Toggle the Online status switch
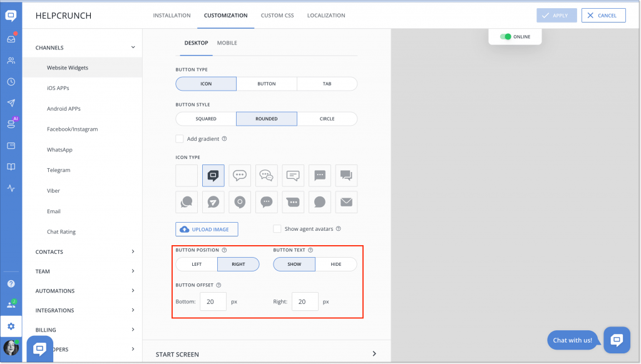This screenshot has width=641, height=364. coord(506,37)
